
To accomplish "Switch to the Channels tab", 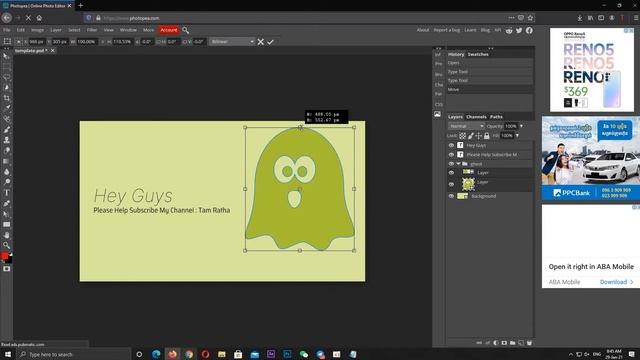I will pyautogui.click(x=476, y=117).
